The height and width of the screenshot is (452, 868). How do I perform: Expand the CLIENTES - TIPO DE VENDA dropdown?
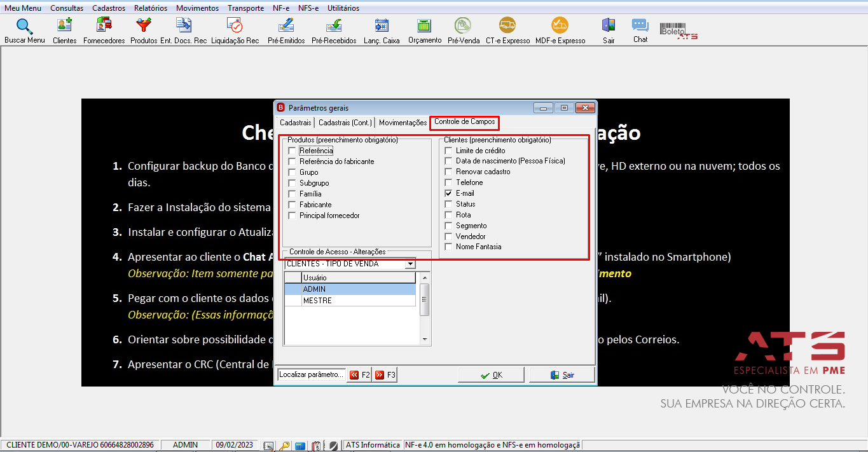pos(410,264)
